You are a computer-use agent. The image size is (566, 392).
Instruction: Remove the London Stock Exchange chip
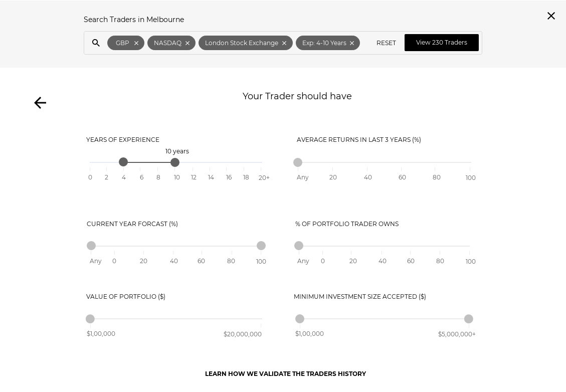pos(284,43)
